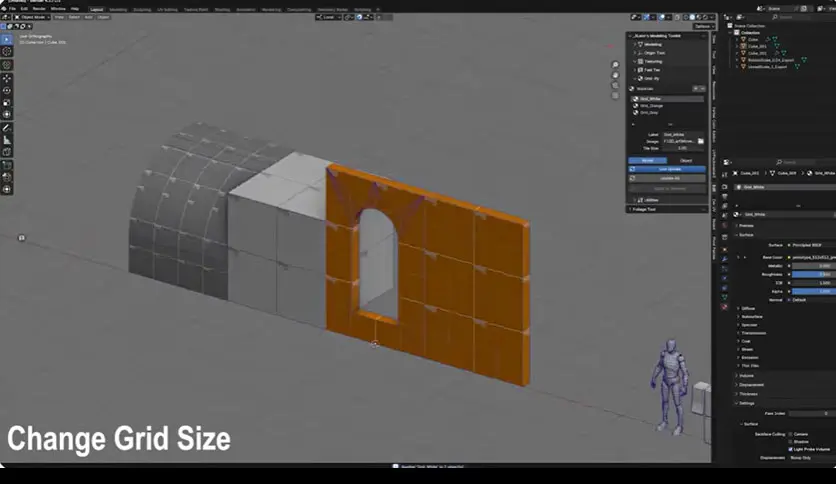
Task: Open the Render menu
Action: (39, 9)
